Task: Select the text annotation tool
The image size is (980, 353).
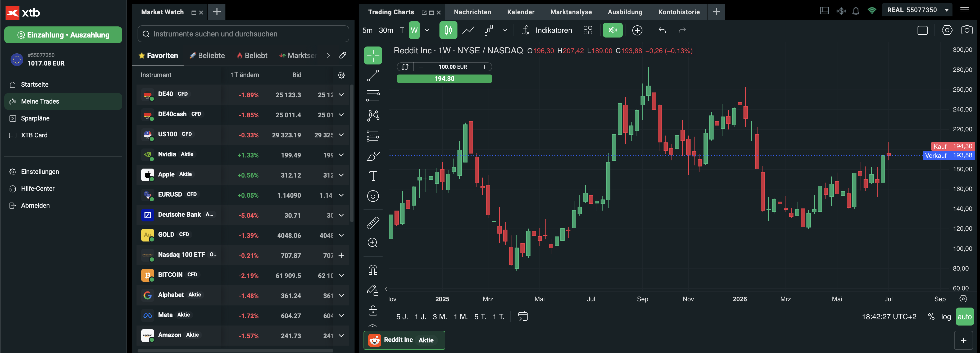Action: coord(373,176)
